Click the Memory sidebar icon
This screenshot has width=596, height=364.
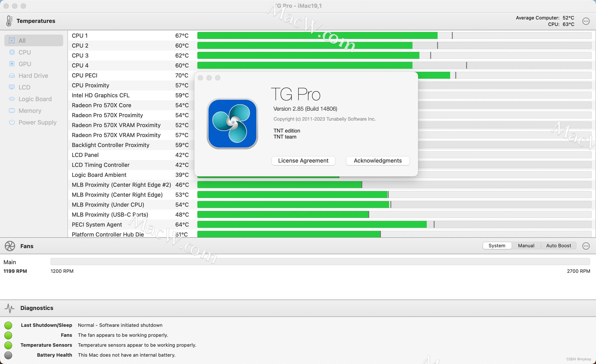tap(12, 111)
